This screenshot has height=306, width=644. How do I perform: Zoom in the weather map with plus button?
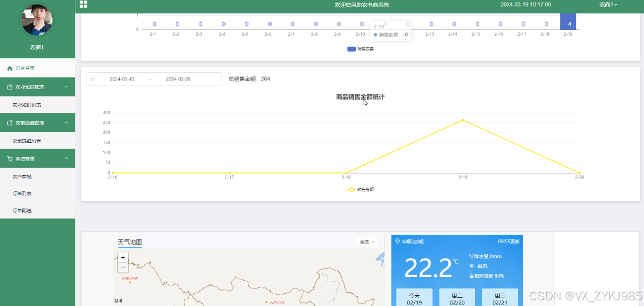(123, 257)
